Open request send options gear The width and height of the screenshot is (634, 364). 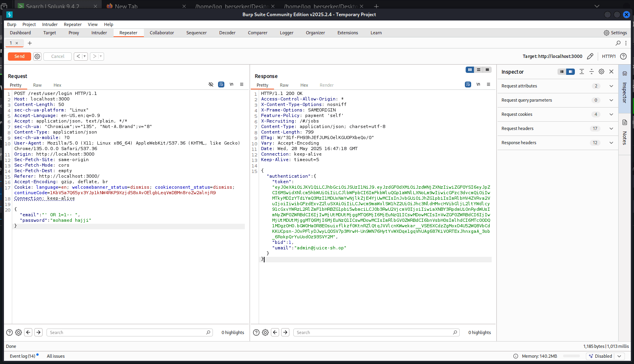coord(37,56)
